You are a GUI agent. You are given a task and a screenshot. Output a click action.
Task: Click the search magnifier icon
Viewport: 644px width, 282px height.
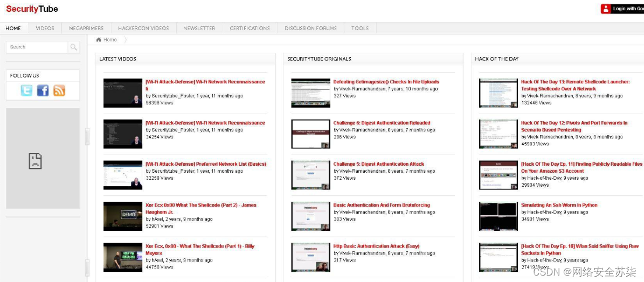pyautogui.click(x=74, y=47)
